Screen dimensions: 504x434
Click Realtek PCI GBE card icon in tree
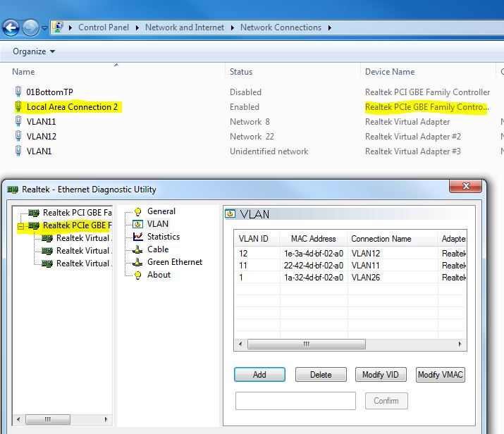[x=34, y=213]
